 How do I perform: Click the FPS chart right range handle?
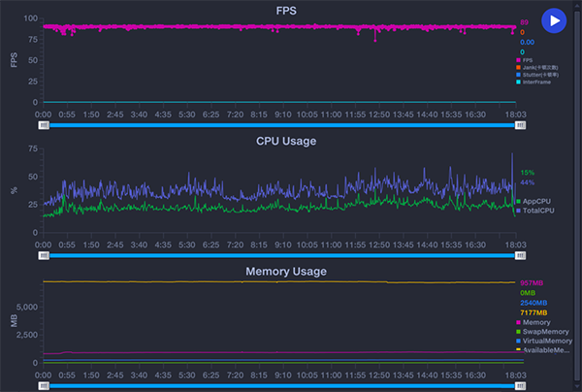(520, 125)
